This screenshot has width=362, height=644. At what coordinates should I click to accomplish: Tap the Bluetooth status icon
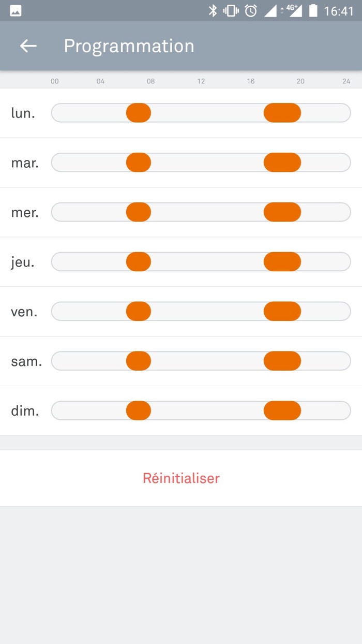[213, 11]
